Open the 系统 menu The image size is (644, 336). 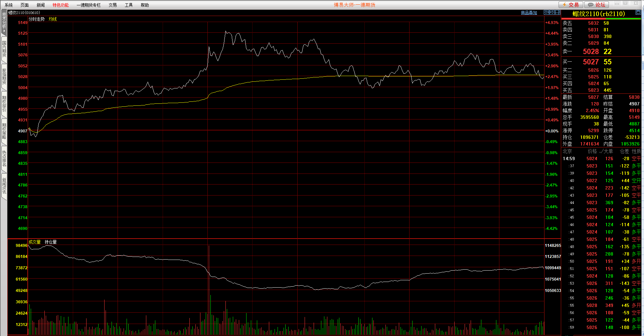(x=9, y=5)
